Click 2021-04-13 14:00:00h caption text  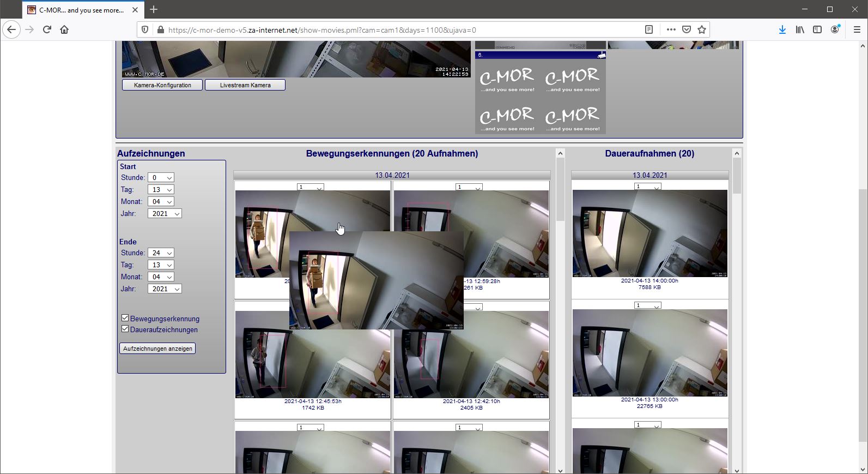[650, 280]
